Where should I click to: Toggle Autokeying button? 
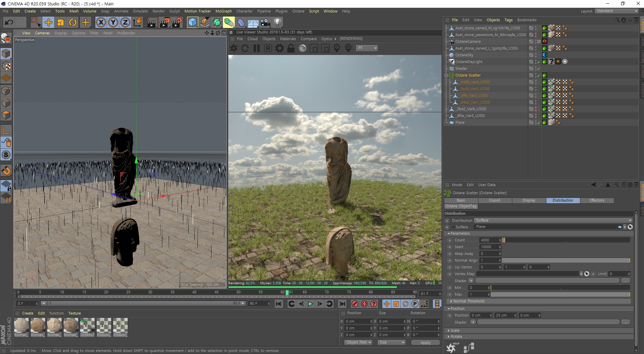(364, 304)
